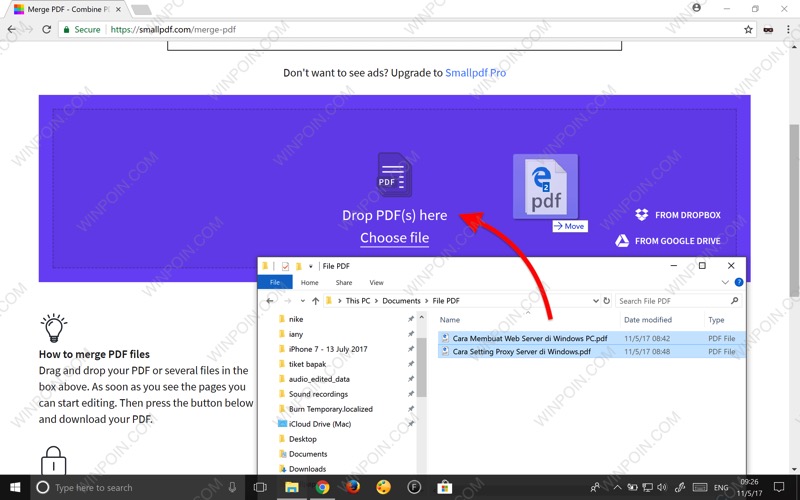Image resolution: width=800 pixels, height=500 pixels.
Task: Open the Smallpdf Pro upgrade link
Action: click(x=476, y=72)
